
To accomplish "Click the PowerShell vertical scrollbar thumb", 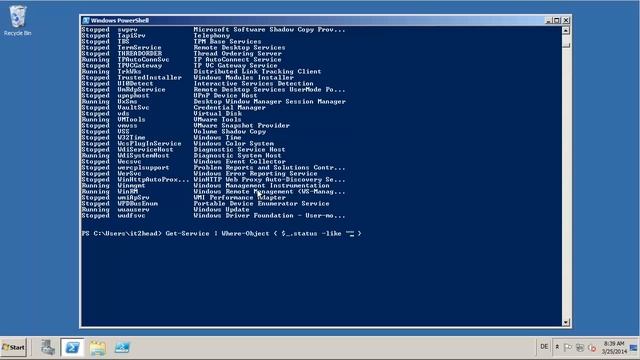I will [x=566, y=41].
